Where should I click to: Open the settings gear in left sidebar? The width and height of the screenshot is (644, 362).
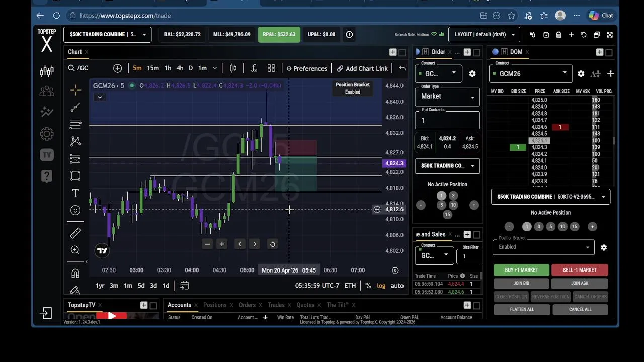[x=47, y=134]
